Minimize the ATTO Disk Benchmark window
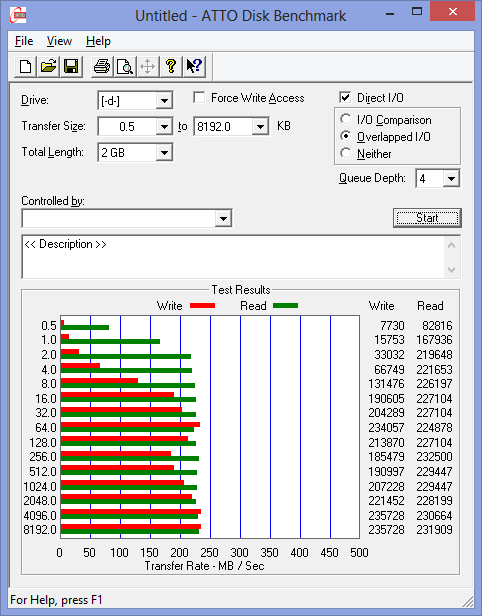This screenshot has width=482, height=616. coord(390,13)
